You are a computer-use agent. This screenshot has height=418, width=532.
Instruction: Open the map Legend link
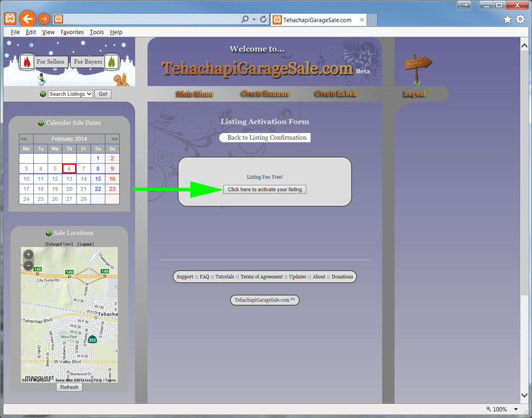(86, 244)
